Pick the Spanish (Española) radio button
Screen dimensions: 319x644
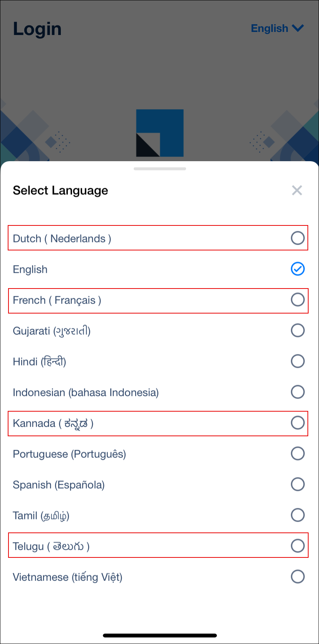pyautogui.click(x=297, y=484)
